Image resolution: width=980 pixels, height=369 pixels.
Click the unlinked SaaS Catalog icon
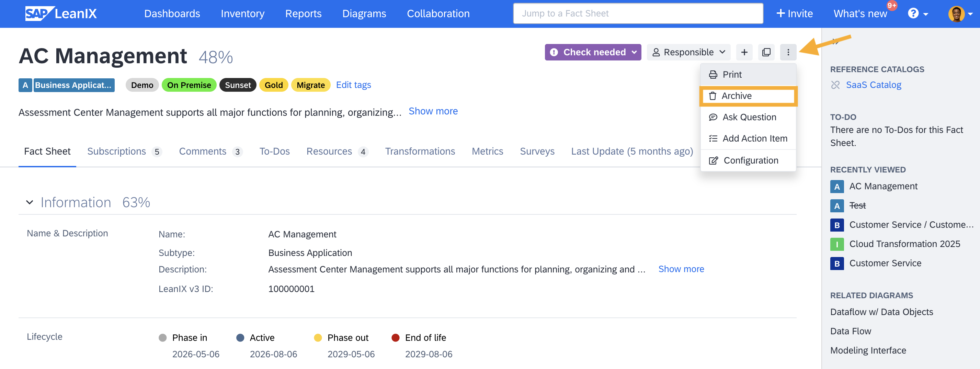pyautogui.click(x=835, y=85)
